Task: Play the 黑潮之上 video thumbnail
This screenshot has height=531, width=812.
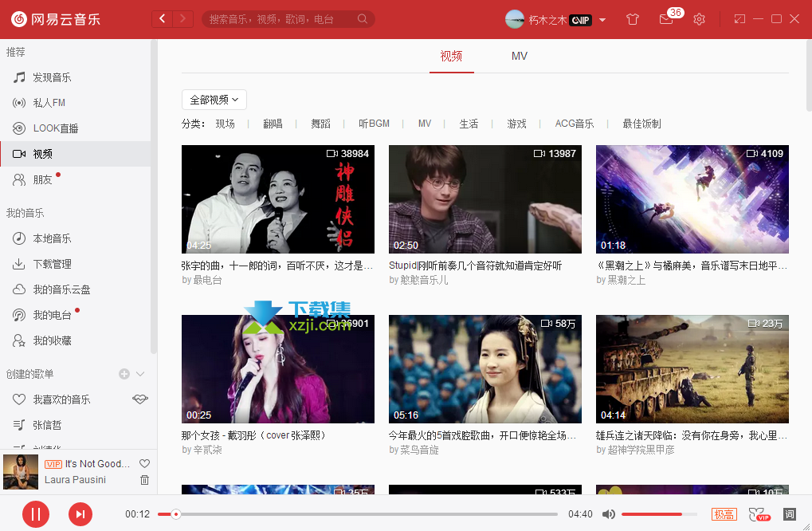Action: [x=692, y=199]
